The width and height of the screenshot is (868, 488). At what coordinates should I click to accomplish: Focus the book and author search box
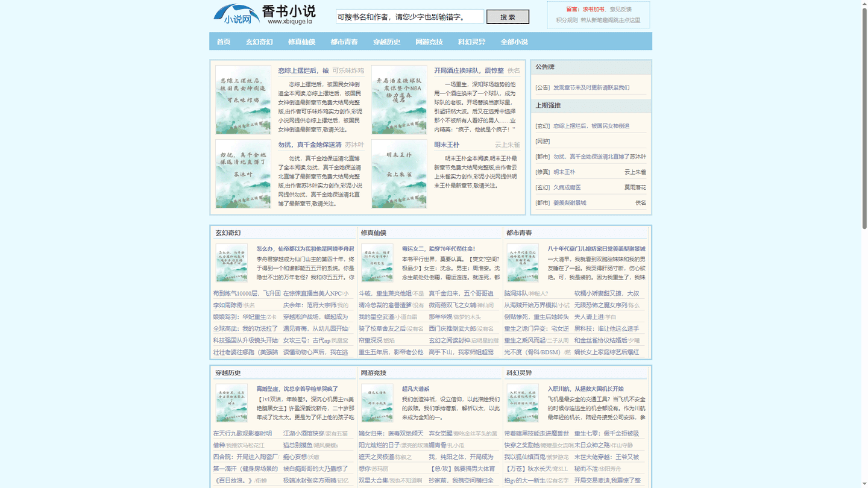[x=410, y=17]
